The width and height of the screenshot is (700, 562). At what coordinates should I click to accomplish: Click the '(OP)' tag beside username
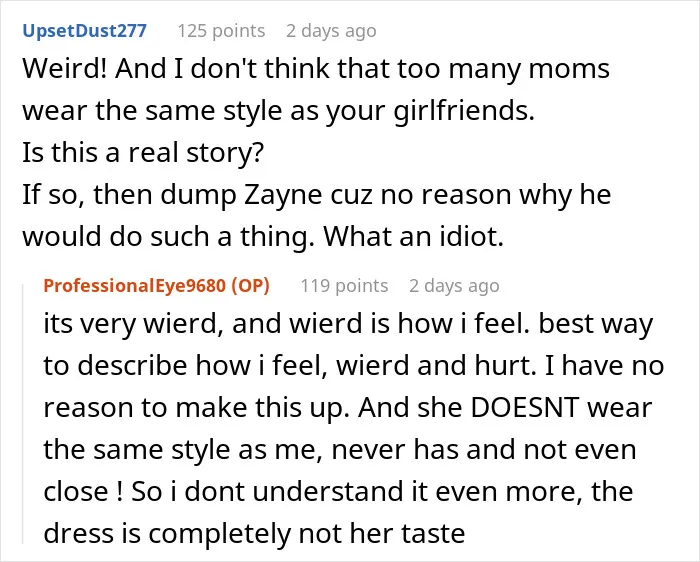(250, 286)
